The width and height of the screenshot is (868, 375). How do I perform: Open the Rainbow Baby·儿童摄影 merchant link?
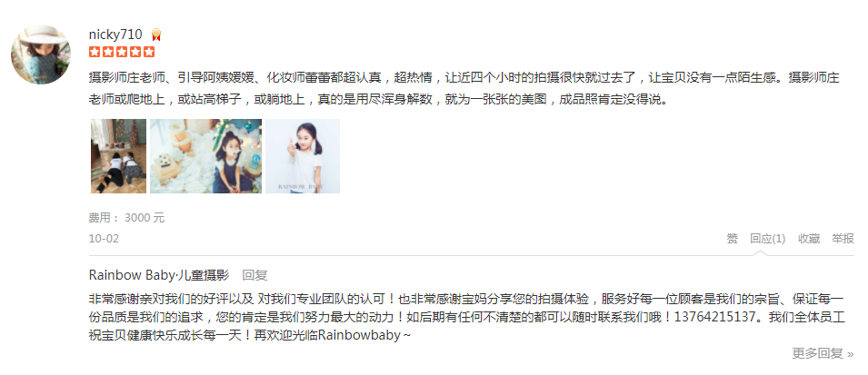tap(159, 275)
